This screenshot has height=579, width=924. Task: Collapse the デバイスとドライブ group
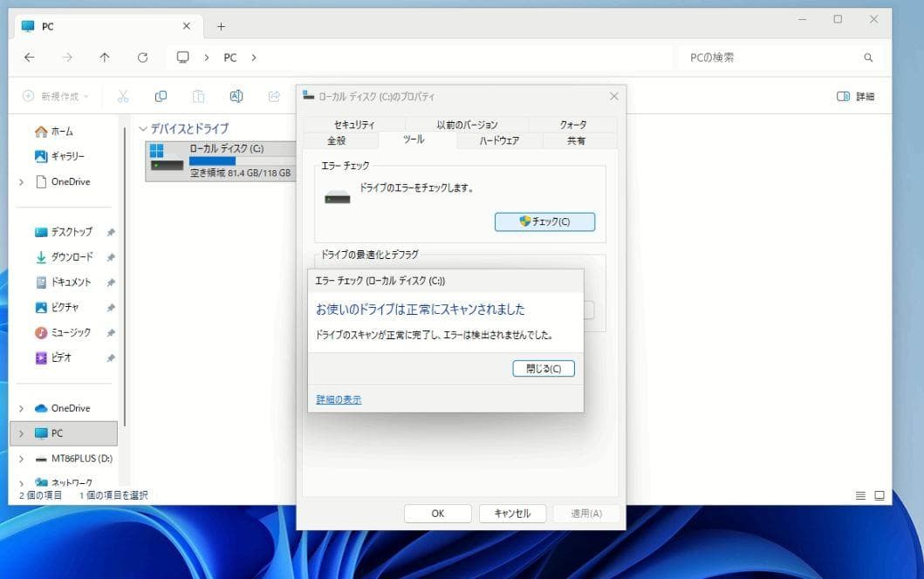(143, 128)
